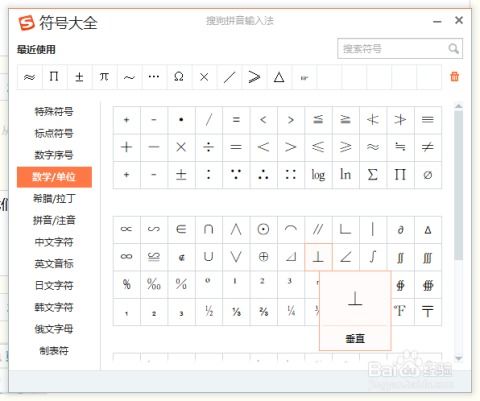The width and height of the screenshot is (480, 401).
Task: Clear recent symbols with trash icon
Action: [x=454, y=77]
